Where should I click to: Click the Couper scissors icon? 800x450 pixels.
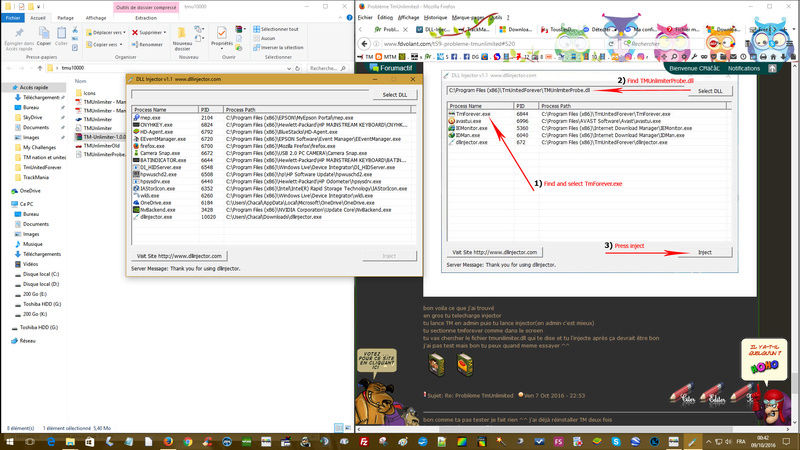tap(75, 30)
